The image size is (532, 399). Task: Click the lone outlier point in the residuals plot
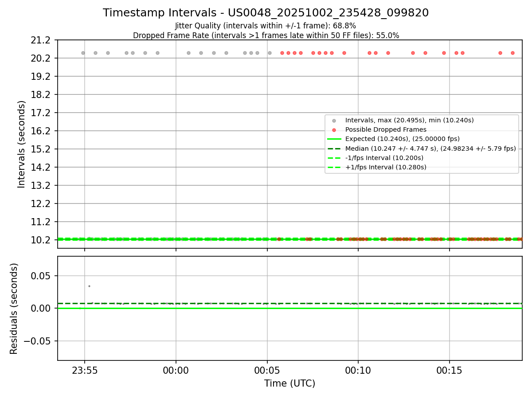(x=89, y=286)
